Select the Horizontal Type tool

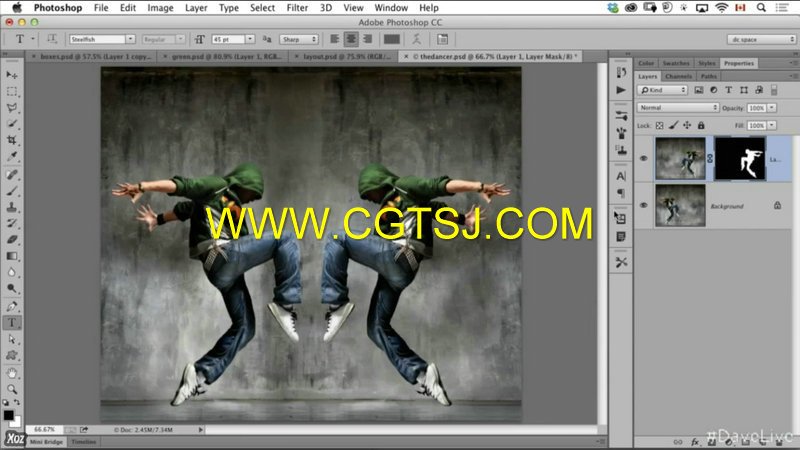(x=12, y=322)
